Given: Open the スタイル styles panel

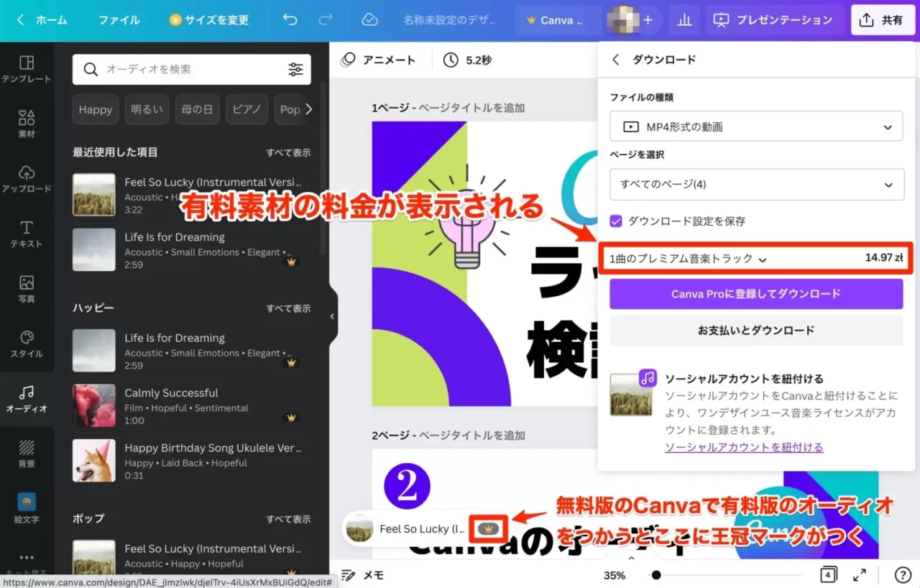Looking at the screenshot, I should (27, 344).
